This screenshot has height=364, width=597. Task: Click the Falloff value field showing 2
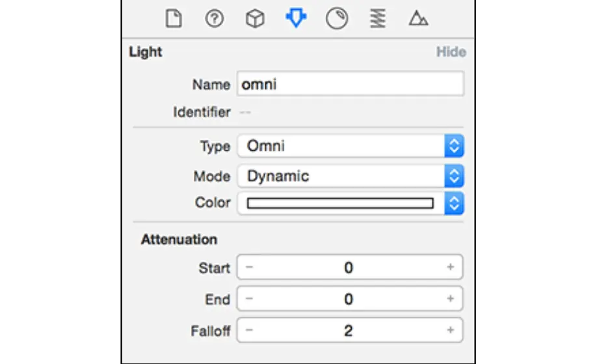[x=350, y=330]
